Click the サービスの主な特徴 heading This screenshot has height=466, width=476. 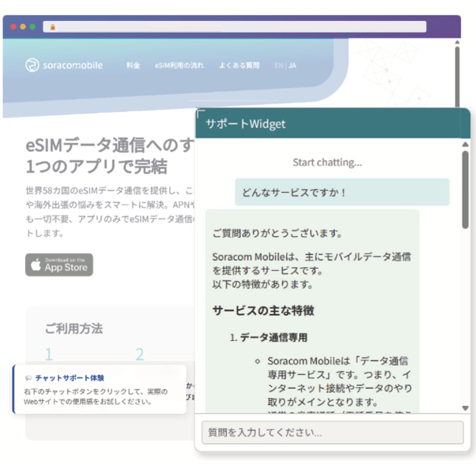coord(263,310)
